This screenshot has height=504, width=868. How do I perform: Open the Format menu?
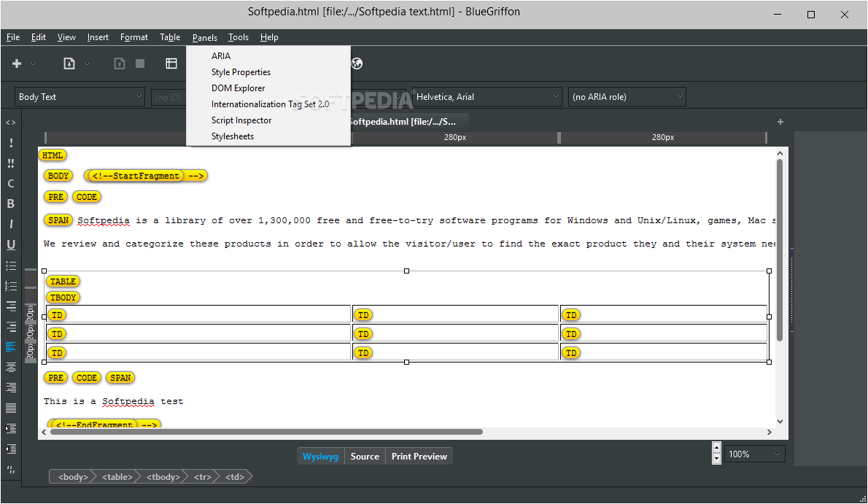tap(134, 37)
